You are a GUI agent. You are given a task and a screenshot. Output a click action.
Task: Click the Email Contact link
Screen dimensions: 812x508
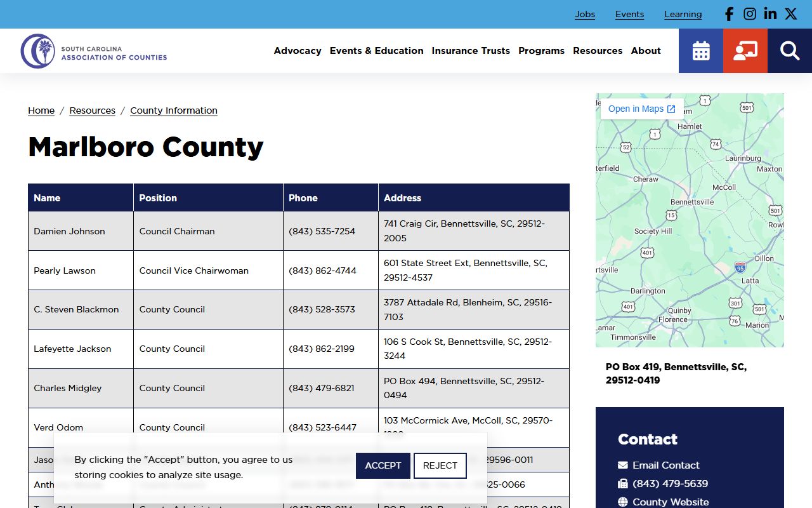(666, 465)
